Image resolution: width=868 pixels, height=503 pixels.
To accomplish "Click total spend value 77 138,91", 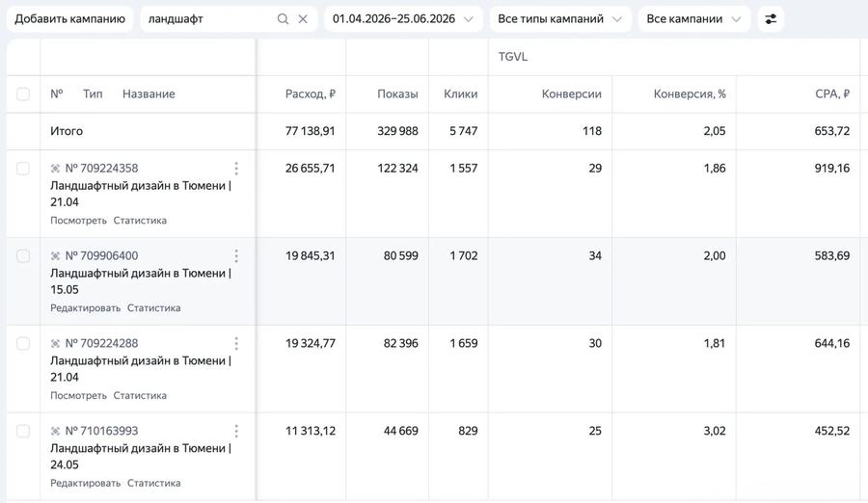I will tap(310, 131).
